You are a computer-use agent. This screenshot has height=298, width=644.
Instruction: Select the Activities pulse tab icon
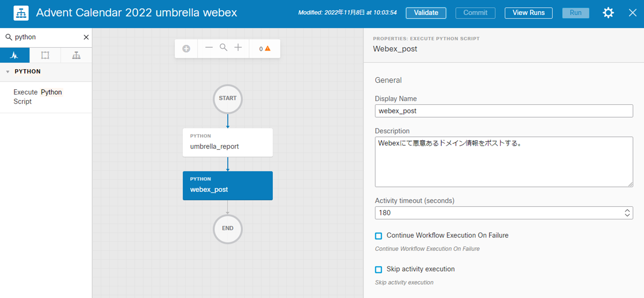point(14,55)
